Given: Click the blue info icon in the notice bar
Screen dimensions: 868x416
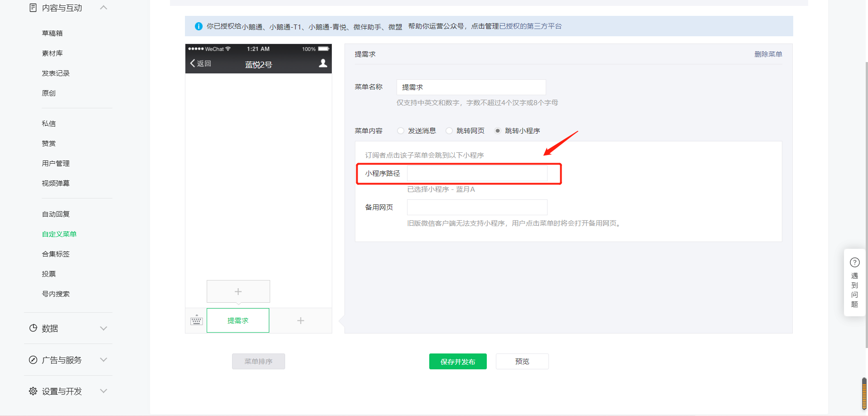Looking at the screenshot, I should (199, 26).
